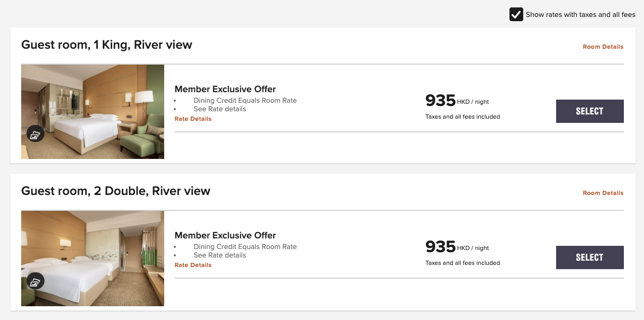Click the Guest room, 1 King, River view heading
The image size is (644, 320).
pyautogui.click(x=106, y=45)
